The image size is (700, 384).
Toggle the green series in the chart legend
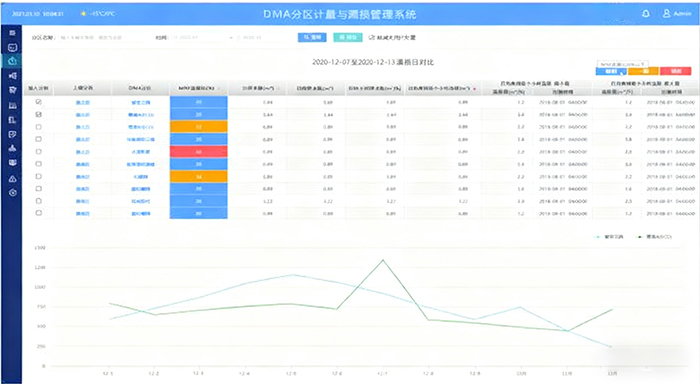pos(654,237)
